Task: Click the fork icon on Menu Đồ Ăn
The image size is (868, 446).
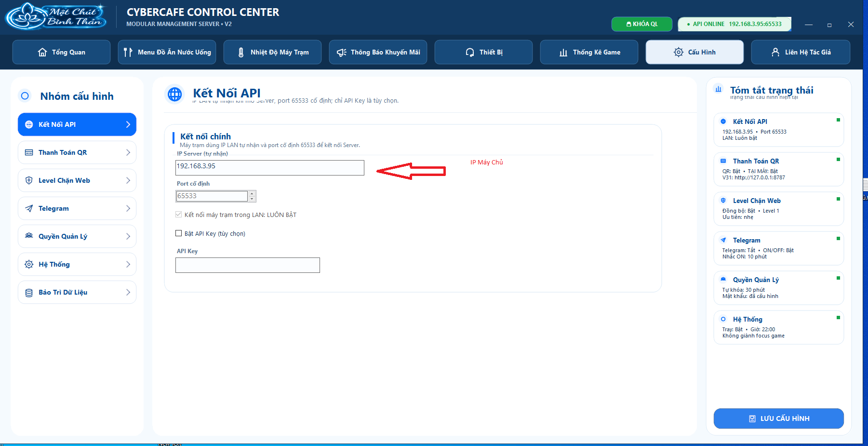Action: 128,52
